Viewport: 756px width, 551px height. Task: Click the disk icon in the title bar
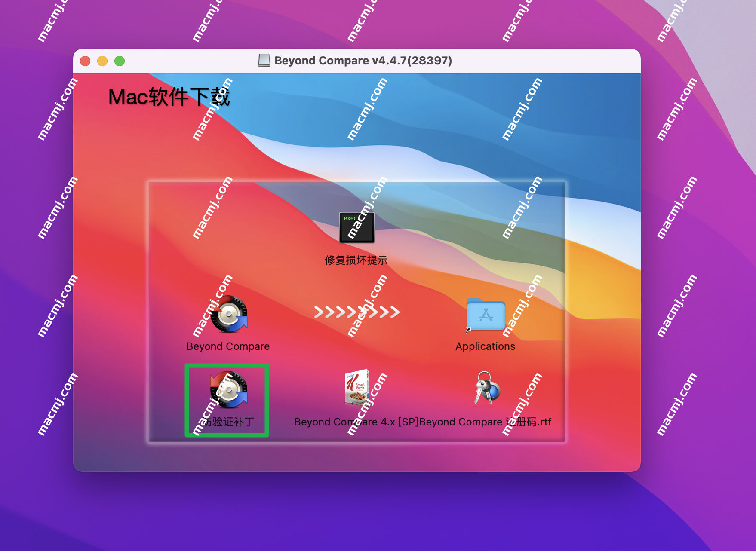pos(264,61)
